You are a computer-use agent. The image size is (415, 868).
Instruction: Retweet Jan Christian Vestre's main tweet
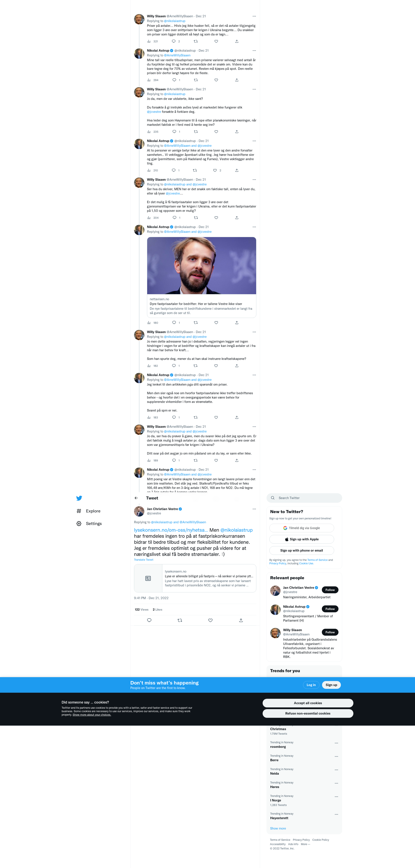[180, 620]
